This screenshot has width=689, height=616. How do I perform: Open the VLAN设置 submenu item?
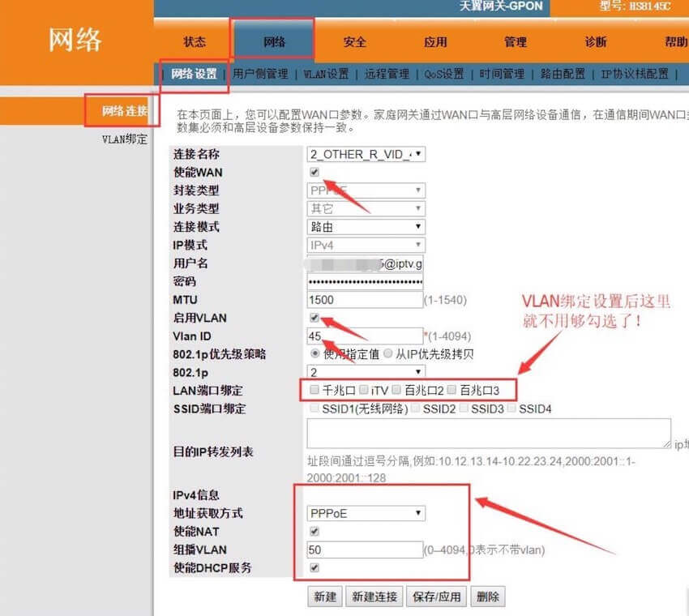[x=327, y=73]
